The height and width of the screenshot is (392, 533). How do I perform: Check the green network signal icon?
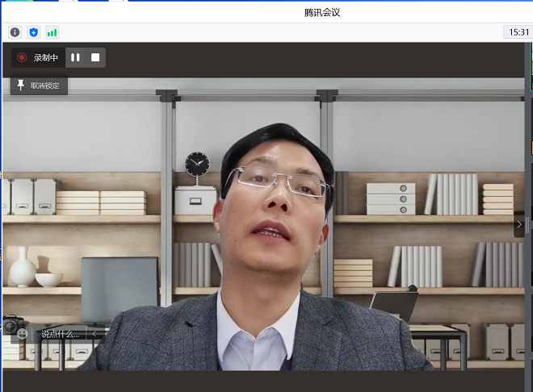(52, 32)
